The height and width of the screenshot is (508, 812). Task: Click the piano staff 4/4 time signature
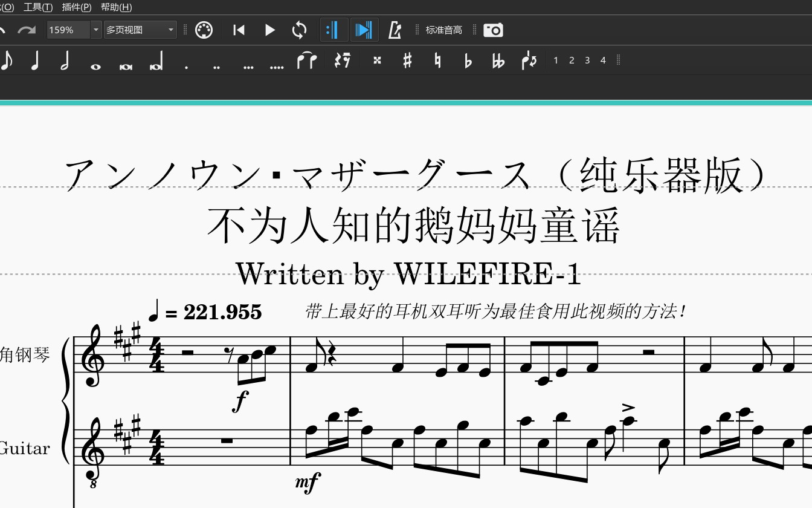(x=157, y=355)
